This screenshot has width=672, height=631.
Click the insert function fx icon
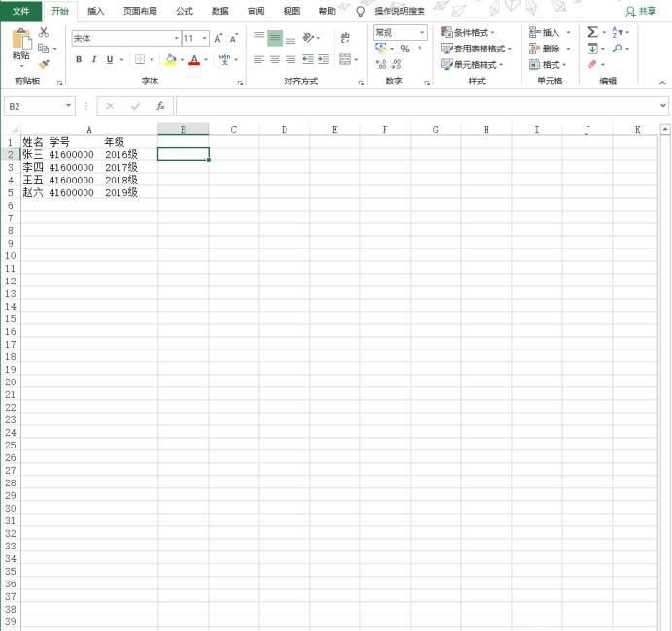coord(160,106)
